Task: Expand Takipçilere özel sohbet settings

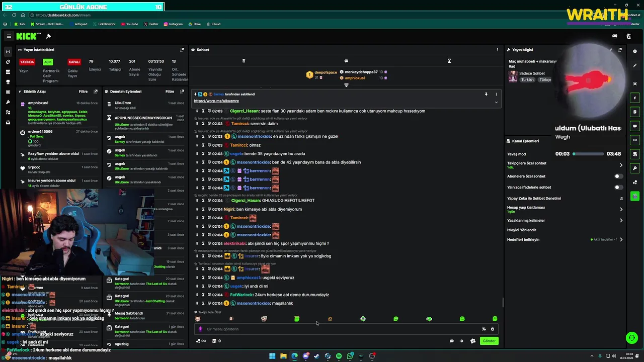Action: coord(621,165)
